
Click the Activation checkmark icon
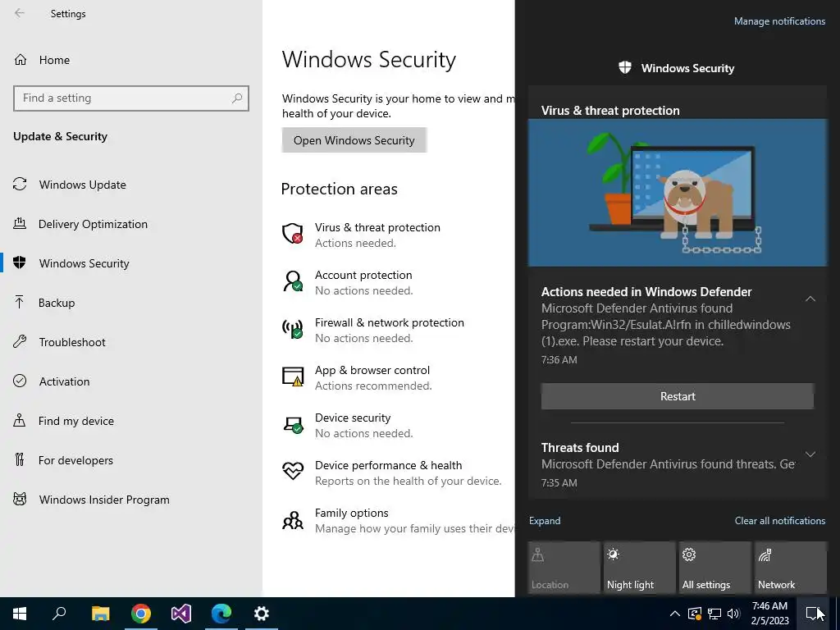tap(20, 381)
